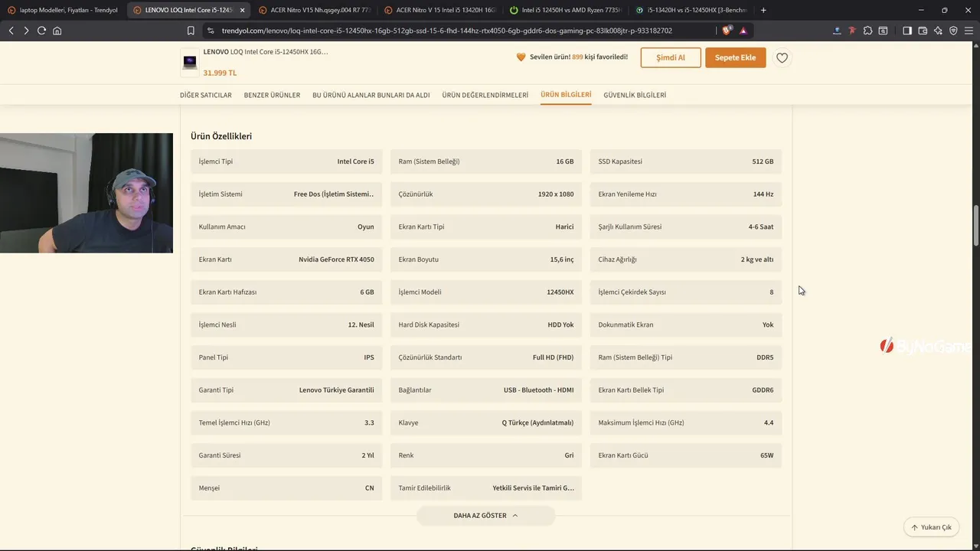This screenshot has width=980, height=551.
Task: Click the 31.999 TL price
Action: pos(220,73)
